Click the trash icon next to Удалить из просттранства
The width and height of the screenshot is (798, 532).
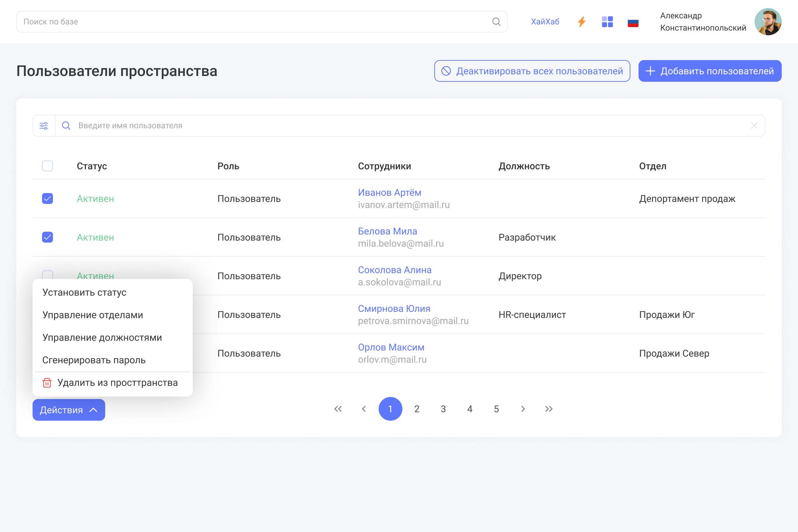coord(47,383)
